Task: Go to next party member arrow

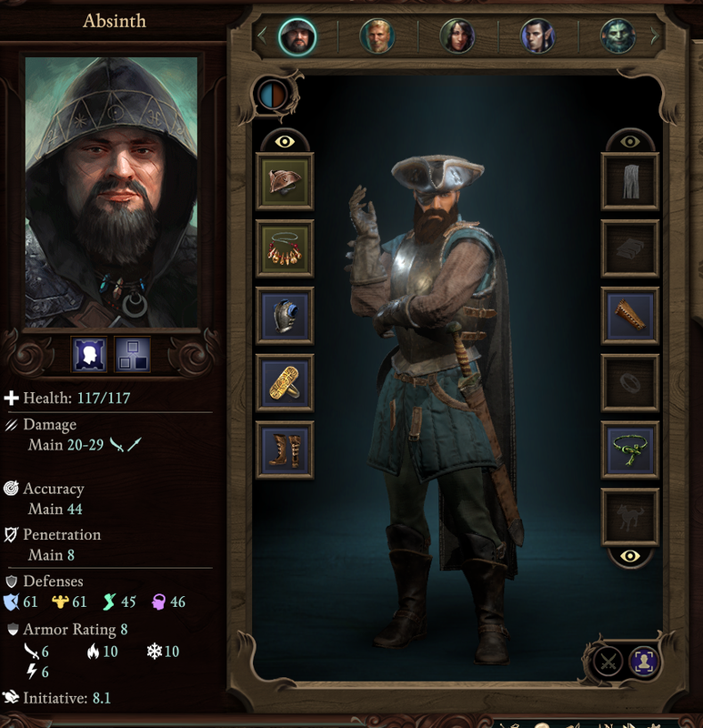Action: 655,35
